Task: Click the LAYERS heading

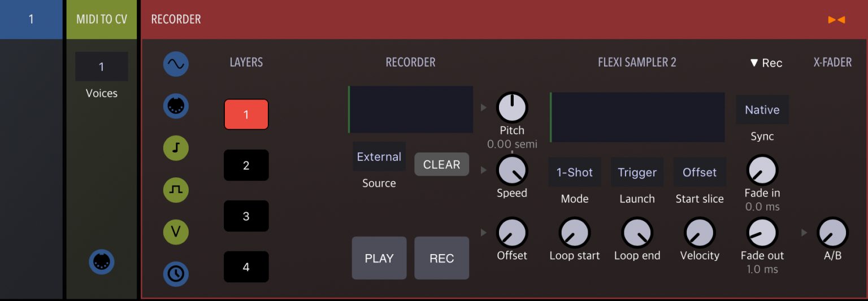Action: point(246,63)
